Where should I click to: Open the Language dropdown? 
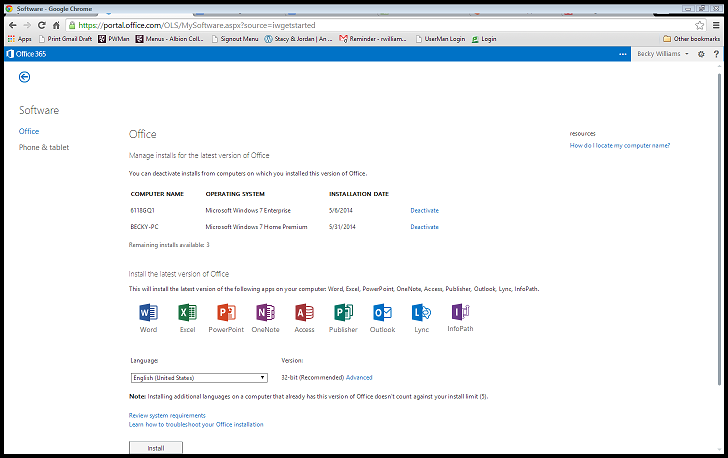point(198,378)
